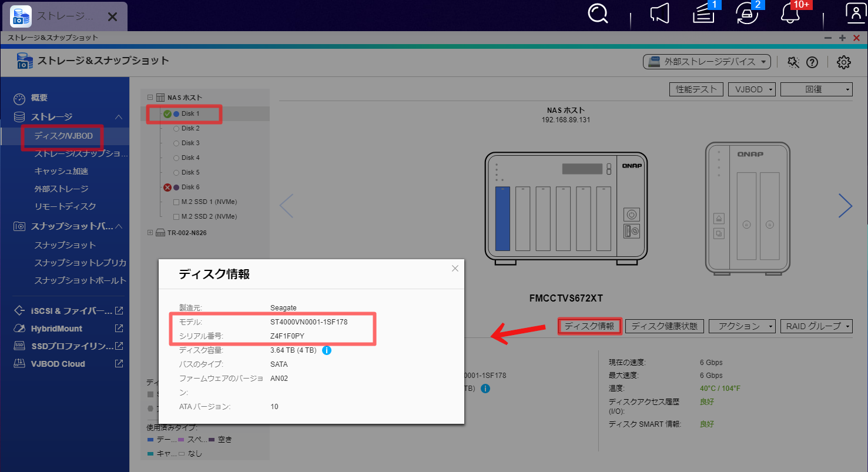Open 外部ストレージデバイス dropdown
The height and width of the screenshot is (472, 868).
point(707,61)
